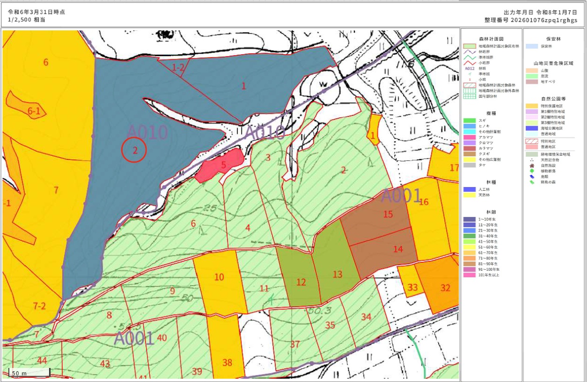This screenshot has height=382, width=588.
Task: Click the red 小班界 line symbol
Action: click(469, 63)
